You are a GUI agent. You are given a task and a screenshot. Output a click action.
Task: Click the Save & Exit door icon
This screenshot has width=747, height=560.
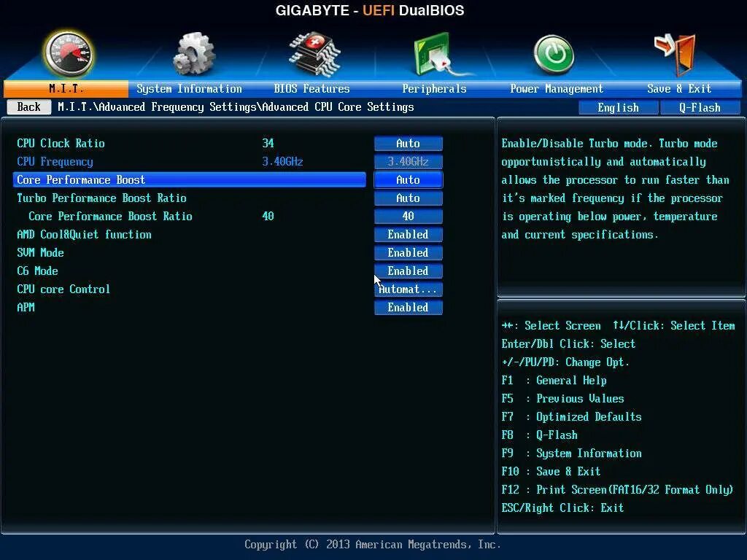(x=676, y=54)
